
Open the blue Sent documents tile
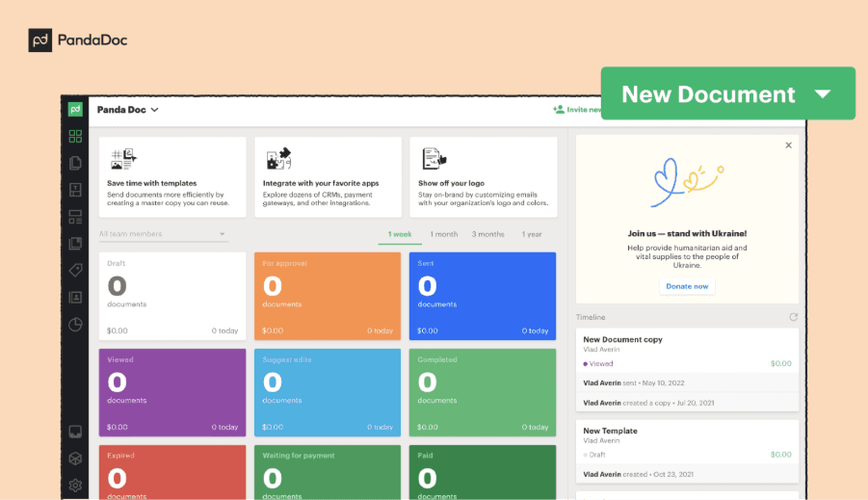[482, 296]
